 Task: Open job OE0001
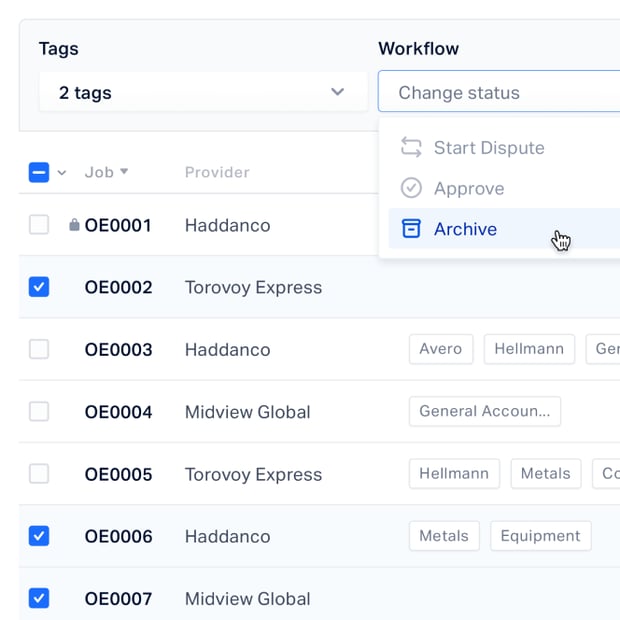coord(118,225)
